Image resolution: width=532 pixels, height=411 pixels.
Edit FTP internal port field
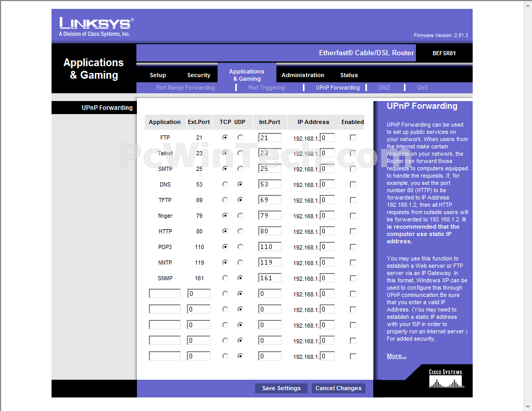click(x=270, y=138)
